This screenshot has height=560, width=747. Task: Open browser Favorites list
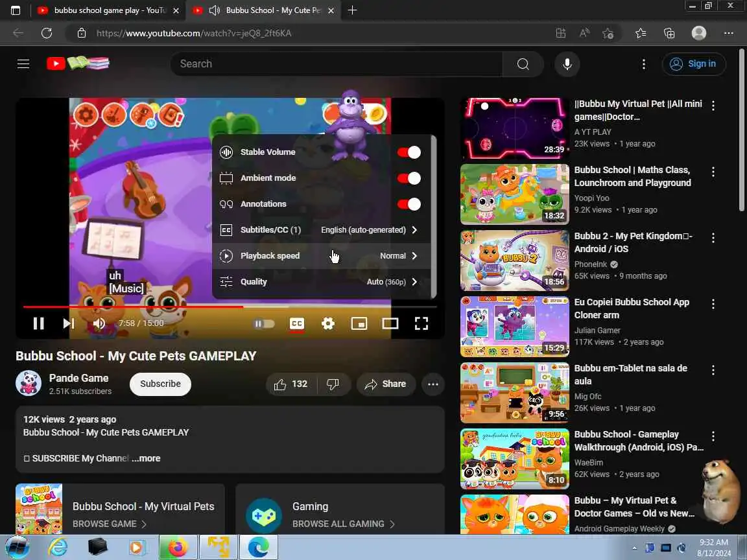[640, 33]
